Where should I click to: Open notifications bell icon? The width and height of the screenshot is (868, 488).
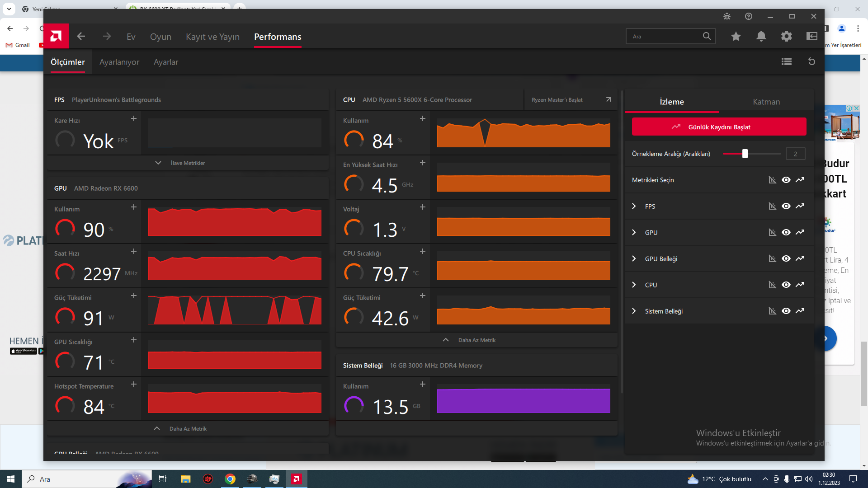point(761,36)
